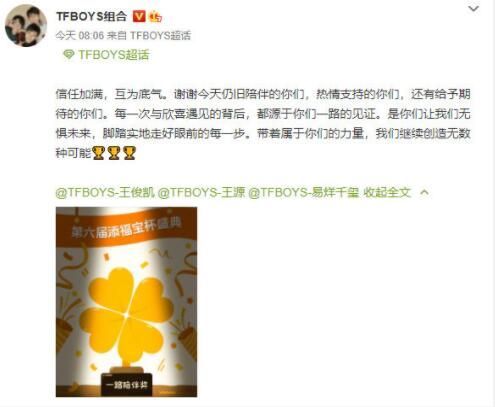Click the collapse up-arrow chevron
Viewport: 495px width, 407px height.
tap(424, 193)
